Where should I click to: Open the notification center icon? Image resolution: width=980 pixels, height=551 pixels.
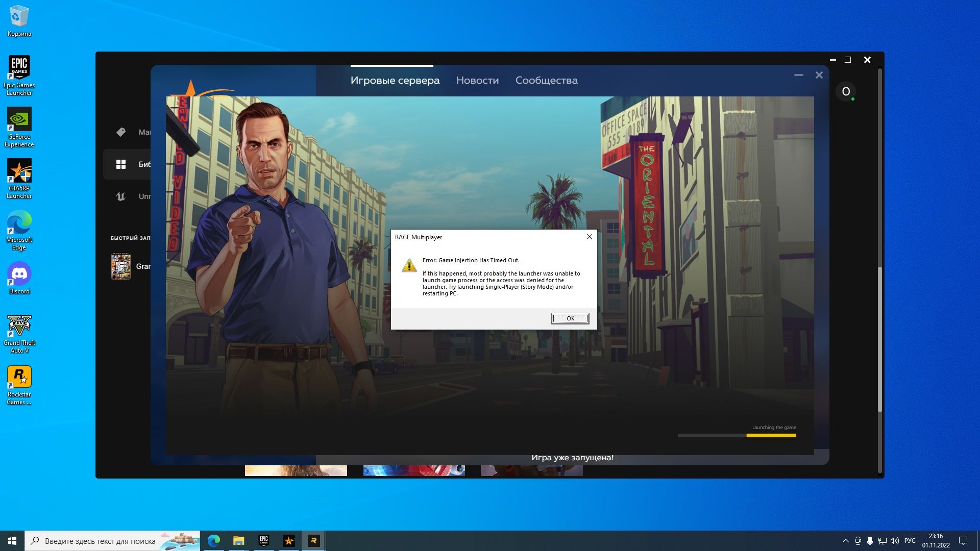pos(963,541)
